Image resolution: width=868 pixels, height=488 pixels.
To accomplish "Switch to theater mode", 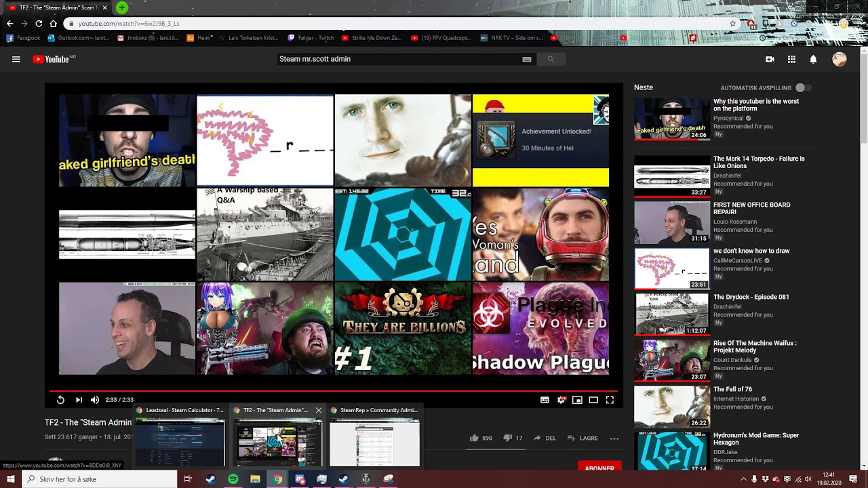I will pyautogui.click(x=593, y=400).
